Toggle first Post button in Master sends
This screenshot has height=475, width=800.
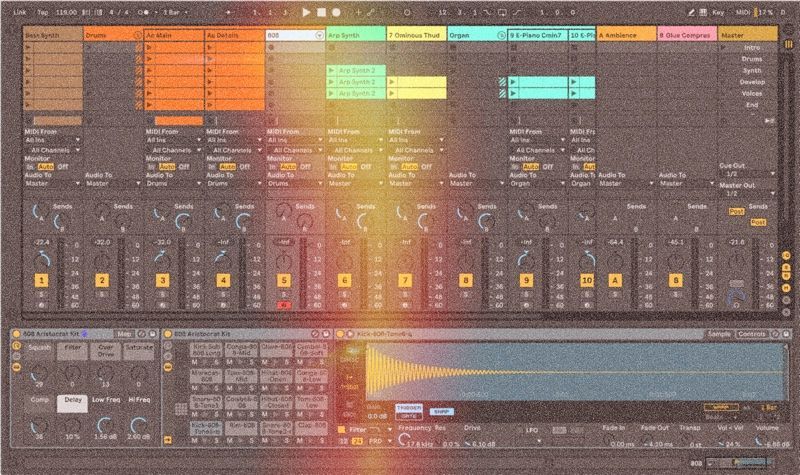736,211
